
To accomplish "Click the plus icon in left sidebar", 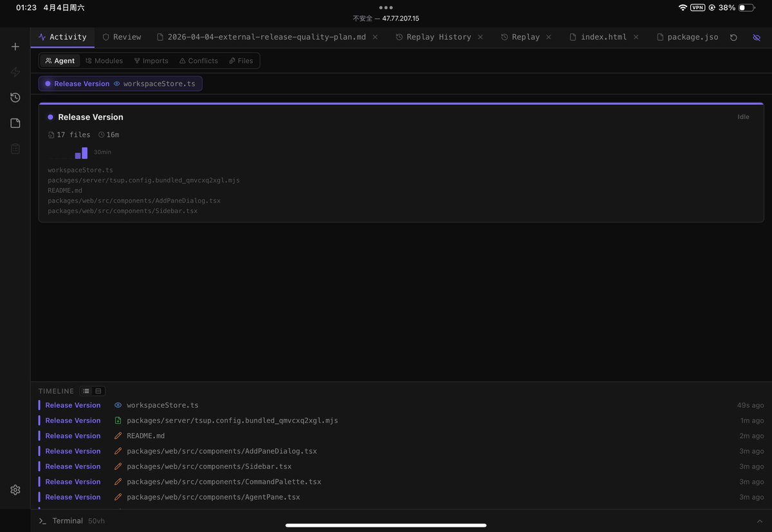I will point(15,47).
